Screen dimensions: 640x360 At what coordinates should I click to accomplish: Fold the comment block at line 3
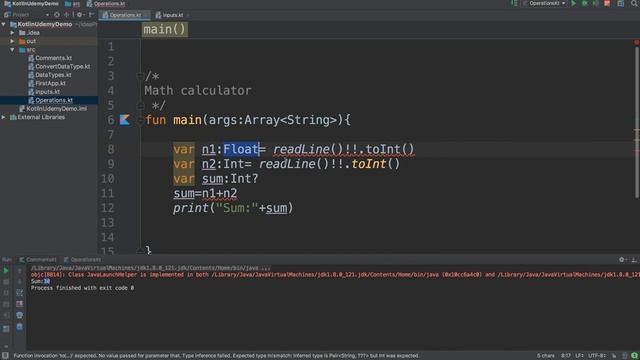(x=140, y=76)
